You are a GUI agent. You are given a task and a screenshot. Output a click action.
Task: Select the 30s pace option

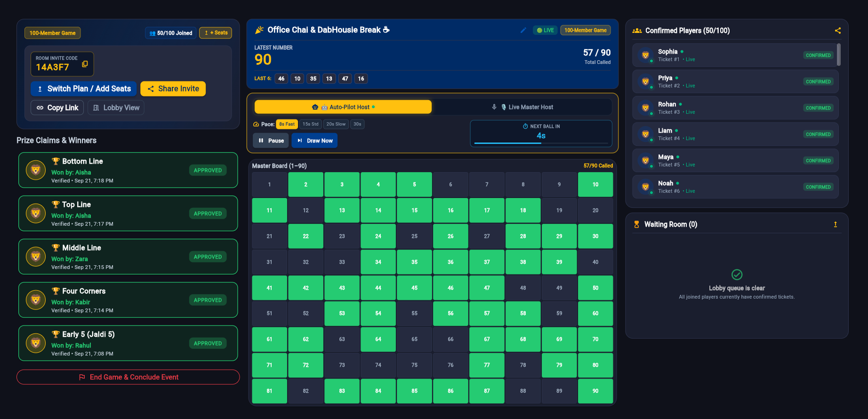(357, 124)
